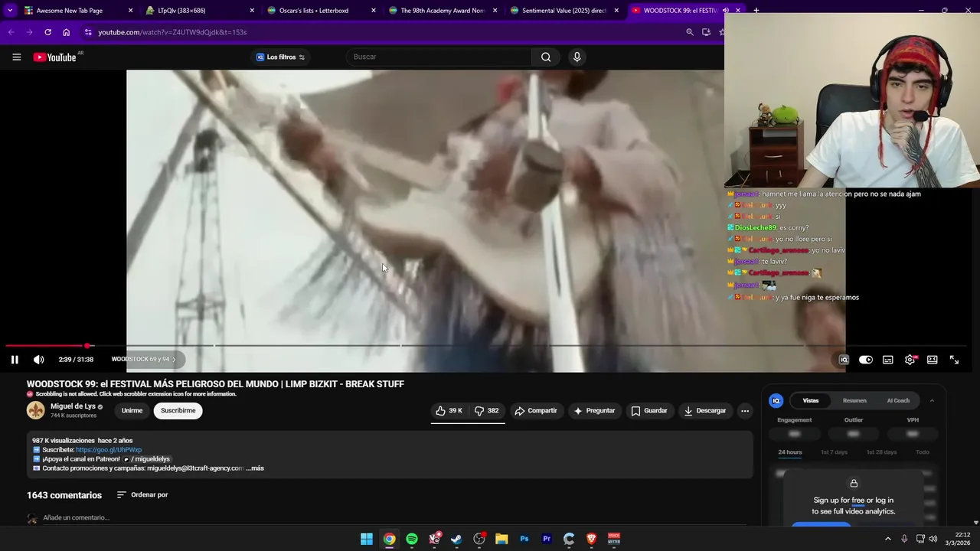Switch to The 98th Academy Award tab
Image resolution: width=980 pixels, height=551 pixels.
coord(443,11)
